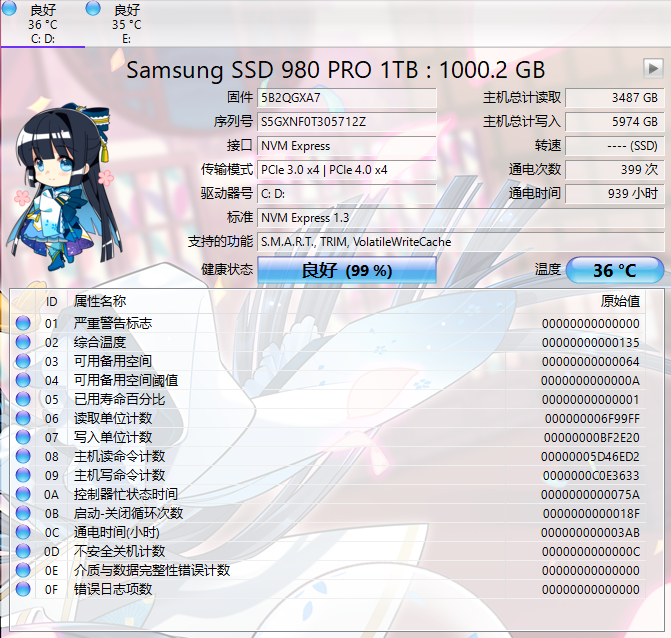Click status icon of row 04 可用备用空间阈值
The width and height of the screenshot is (671, 638).
(x=23, y=380)
